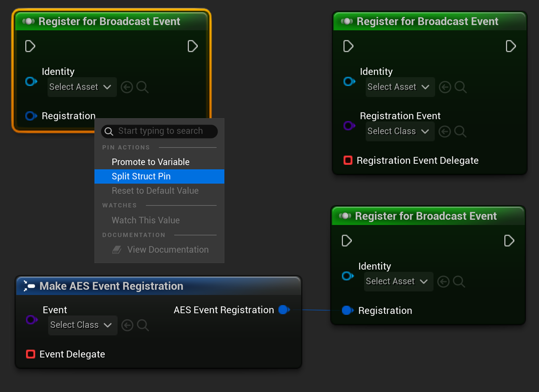The width and height of the screenshot is (539, 392).
Task: Click the exec output pin on top-right node
Action: 511,46
